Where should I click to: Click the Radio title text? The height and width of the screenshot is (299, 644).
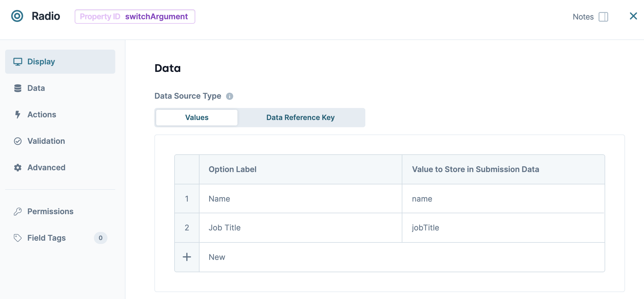click(46, 16)
